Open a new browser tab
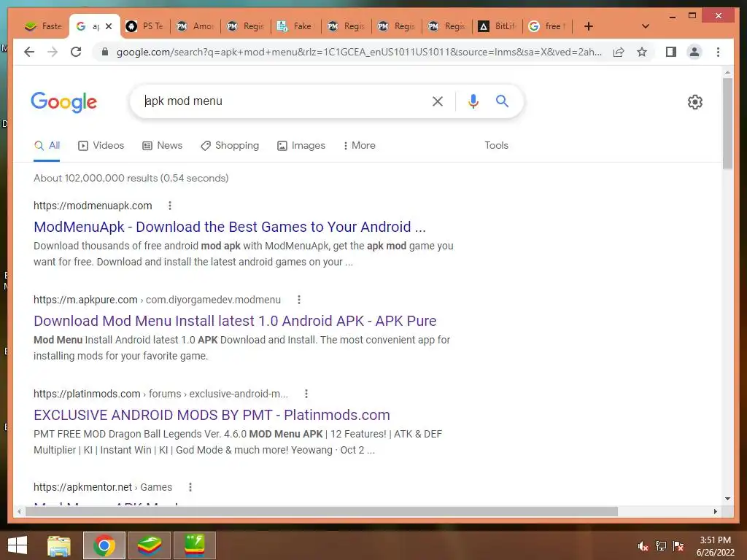 (589, 26)
